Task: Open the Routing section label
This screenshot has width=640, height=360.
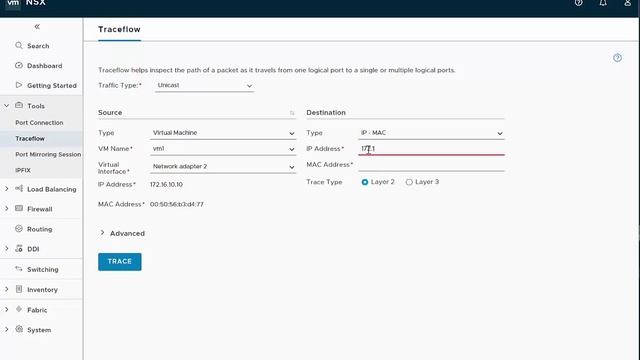Action: pos(40,229)
